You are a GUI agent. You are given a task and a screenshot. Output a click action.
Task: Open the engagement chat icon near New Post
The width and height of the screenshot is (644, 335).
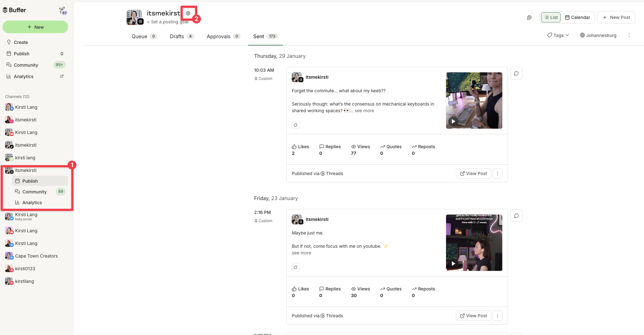point(529,18)
